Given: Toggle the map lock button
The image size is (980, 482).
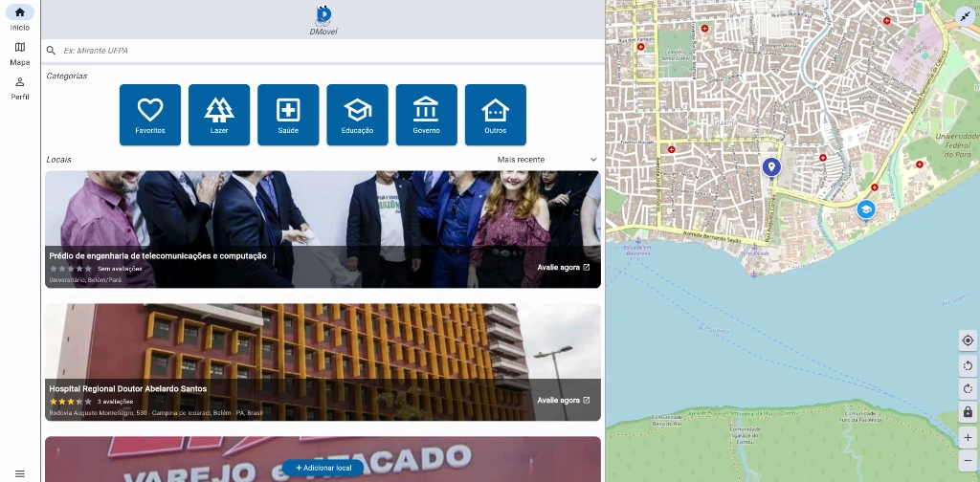Looking at the screenshot, I should 968,412.
